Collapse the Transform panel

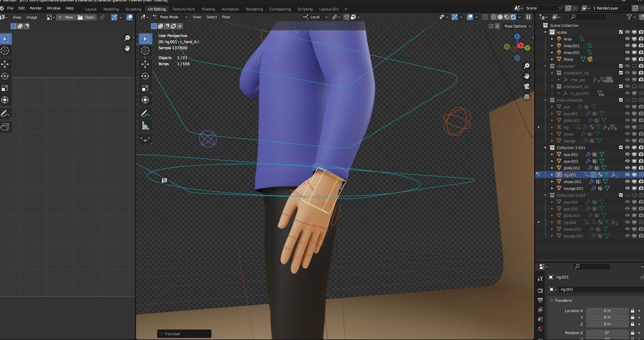551,301
